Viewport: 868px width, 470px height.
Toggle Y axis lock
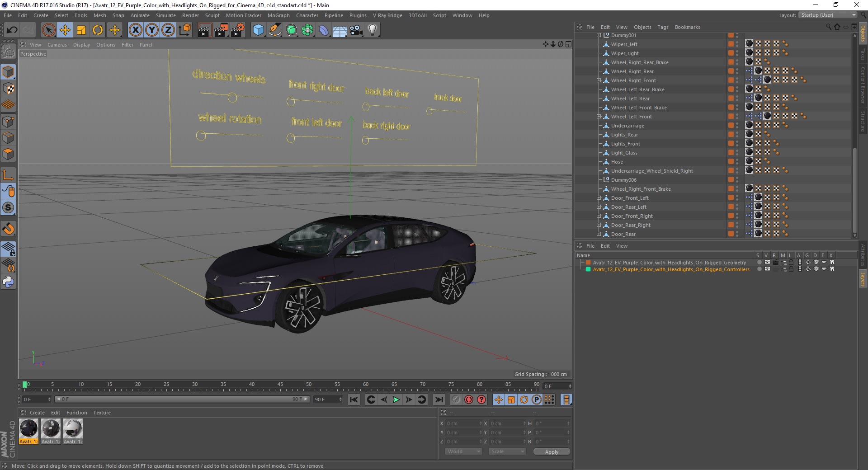(152, 30)
